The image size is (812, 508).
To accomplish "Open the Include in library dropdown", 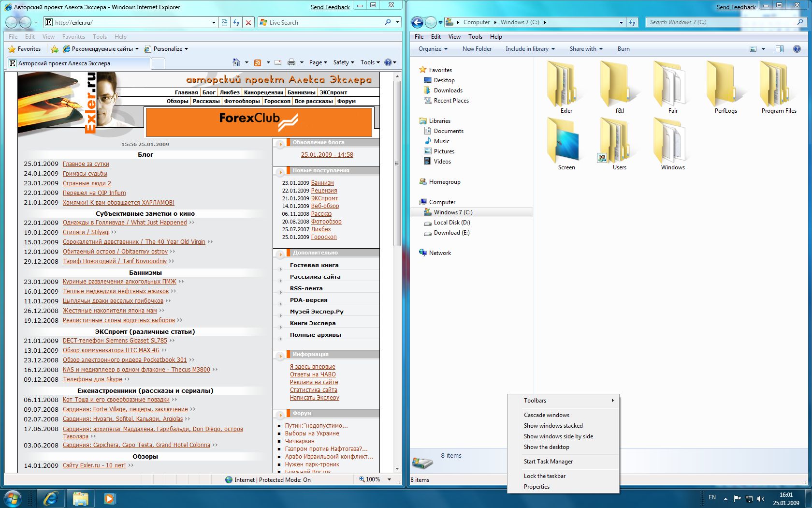I will 530,49.
